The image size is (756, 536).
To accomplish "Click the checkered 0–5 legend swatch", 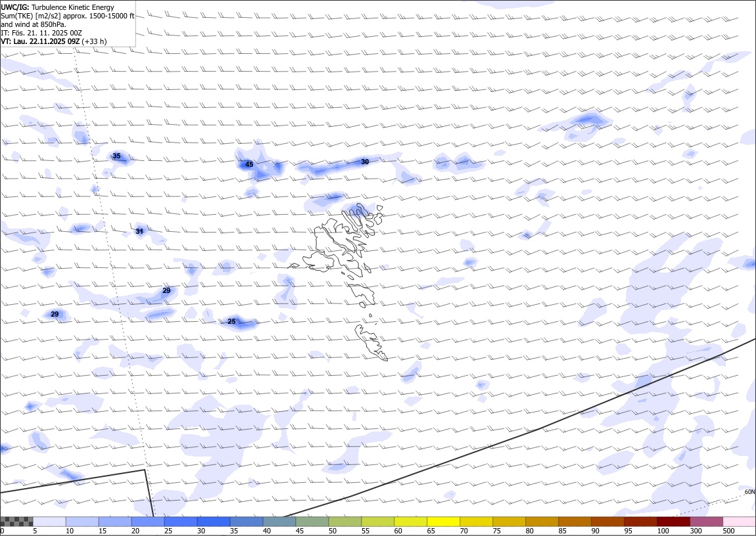I will pyautogui.click(x=17, y=522).
